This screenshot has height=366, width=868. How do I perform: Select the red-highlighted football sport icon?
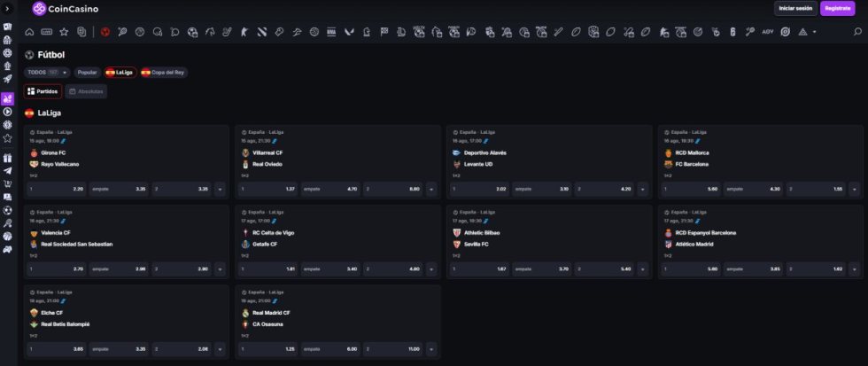point(105,32)
